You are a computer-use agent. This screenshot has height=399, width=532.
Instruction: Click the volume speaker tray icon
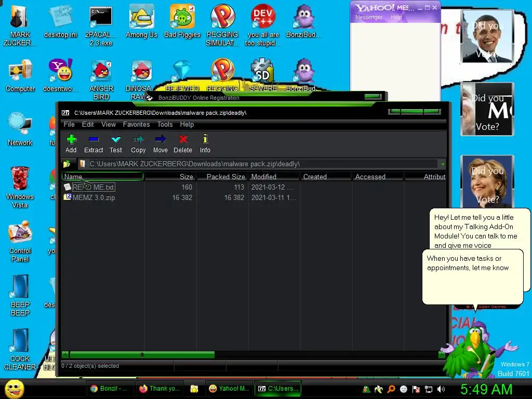tap(441, 389)
